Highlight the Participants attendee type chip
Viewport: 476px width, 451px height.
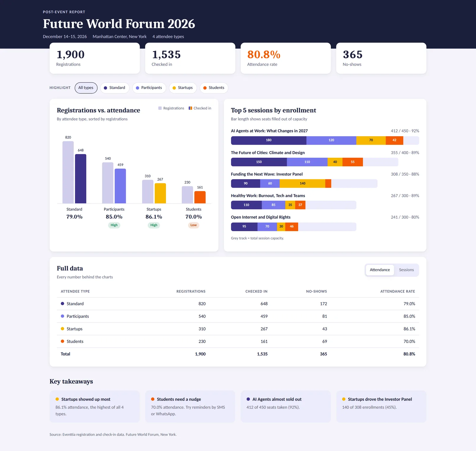(149, 88)
